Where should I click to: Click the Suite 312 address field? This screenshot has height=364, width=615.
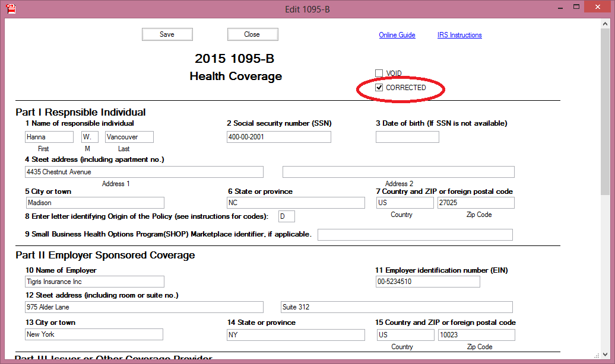point(396,307)
